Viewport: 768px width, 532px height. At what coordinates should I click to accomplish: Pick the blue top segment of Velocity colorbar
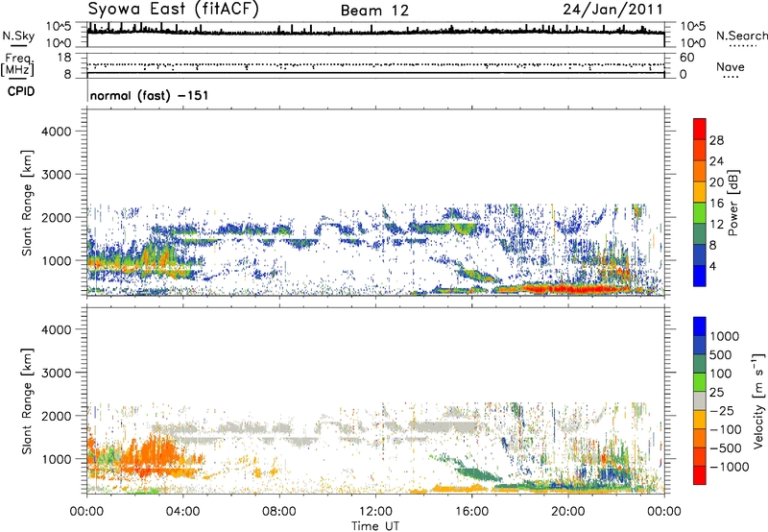click(700, 326)
